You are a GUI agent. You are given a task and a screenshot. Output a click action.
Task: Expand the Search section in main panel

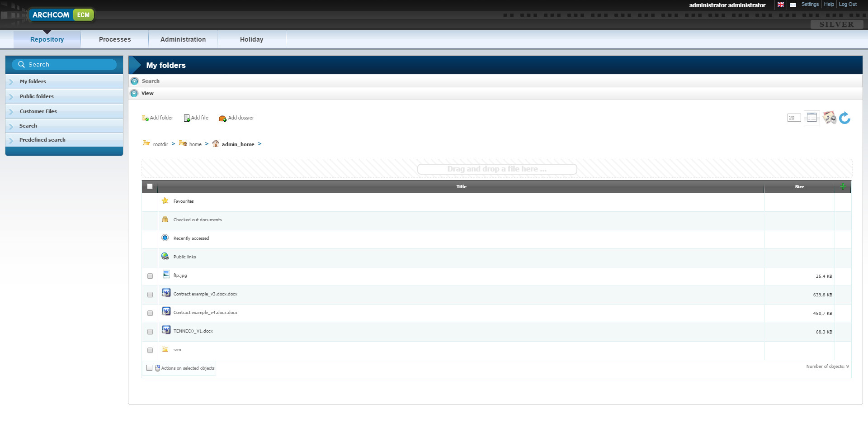[134, 81]
